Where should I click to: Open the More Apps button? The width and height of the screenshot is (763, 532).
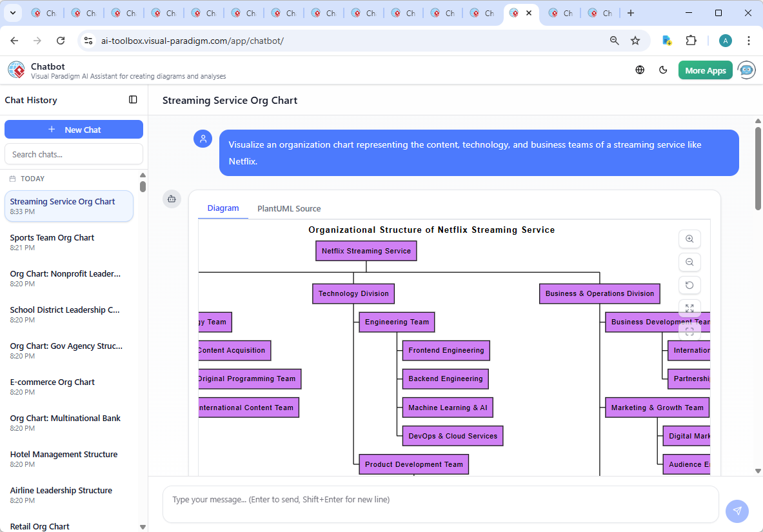(705, 70)
